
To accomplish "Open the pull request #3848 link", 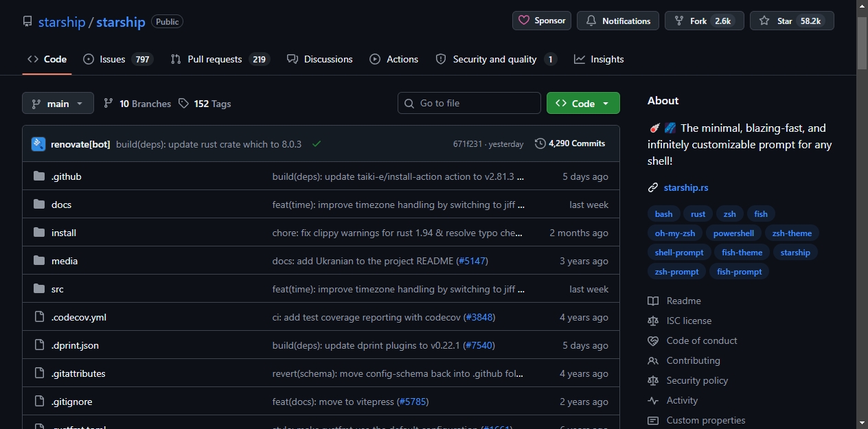I will tap(479, 317).
